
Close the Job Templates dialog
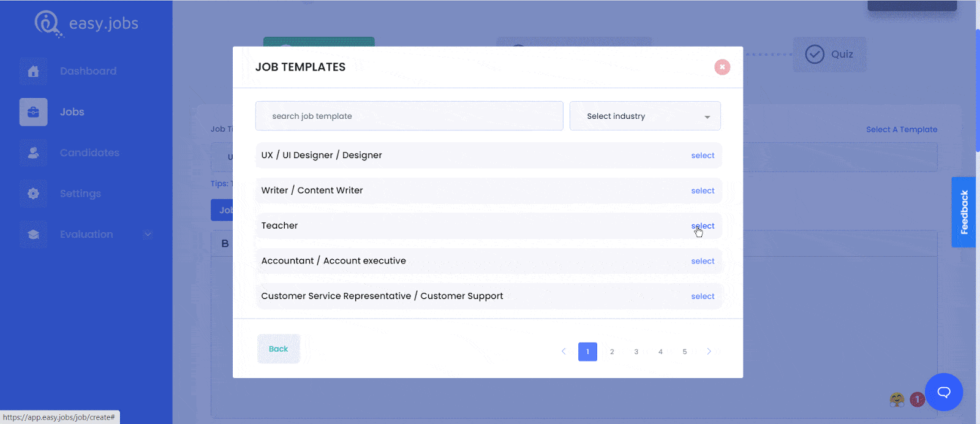pos(722,67)
